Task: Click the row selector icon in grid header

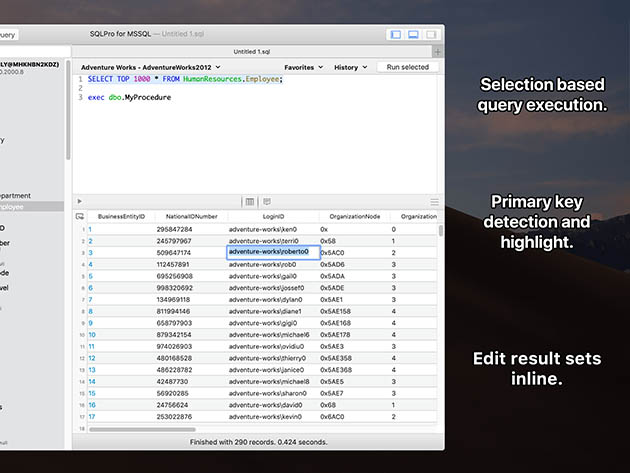Action: 80,216
